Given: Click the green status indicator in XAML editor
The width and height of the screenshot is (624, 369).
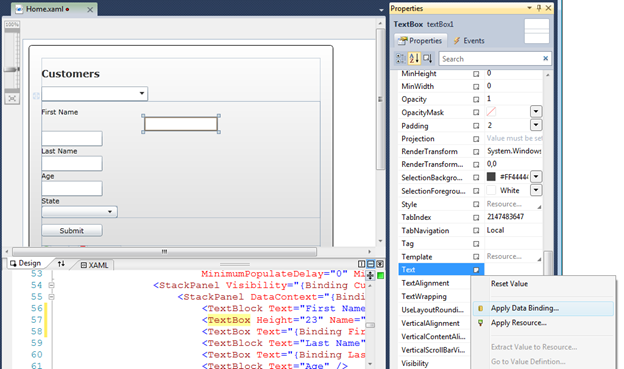Looking at the screenshot, I should (x=380, y=275).
